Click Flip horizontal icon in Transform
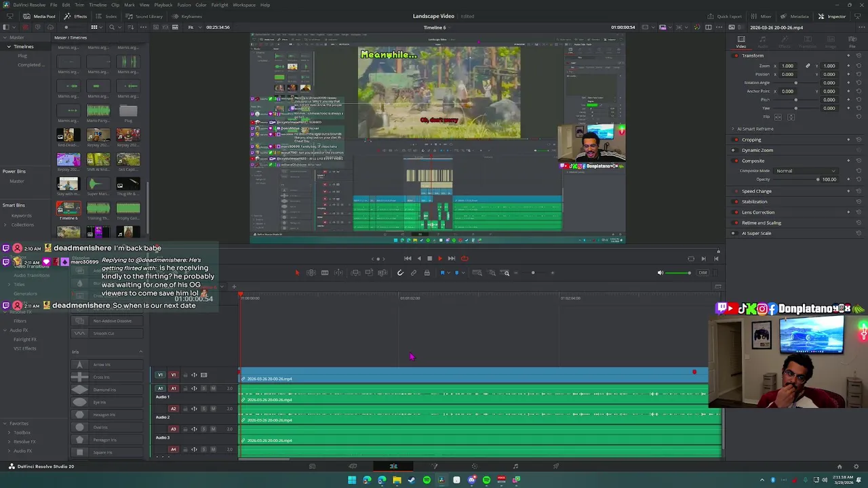The height and width of the screenshot is (488, 868). (x=778, y=117)
